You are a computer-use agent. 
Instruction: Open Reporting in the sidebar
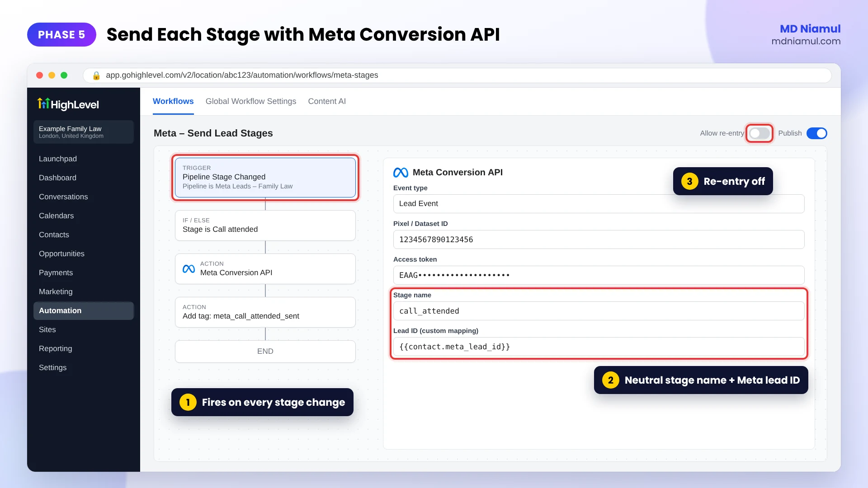click(84, 349)
